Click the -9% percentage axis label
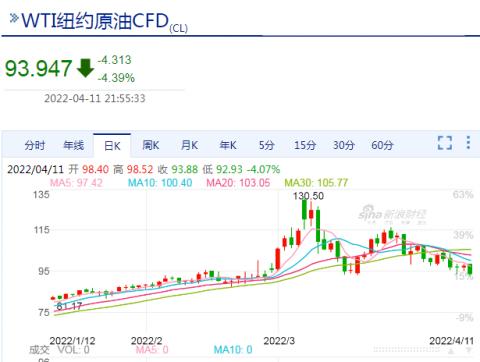480x362 pixels. pyautogui.click(x=464, y=317)
